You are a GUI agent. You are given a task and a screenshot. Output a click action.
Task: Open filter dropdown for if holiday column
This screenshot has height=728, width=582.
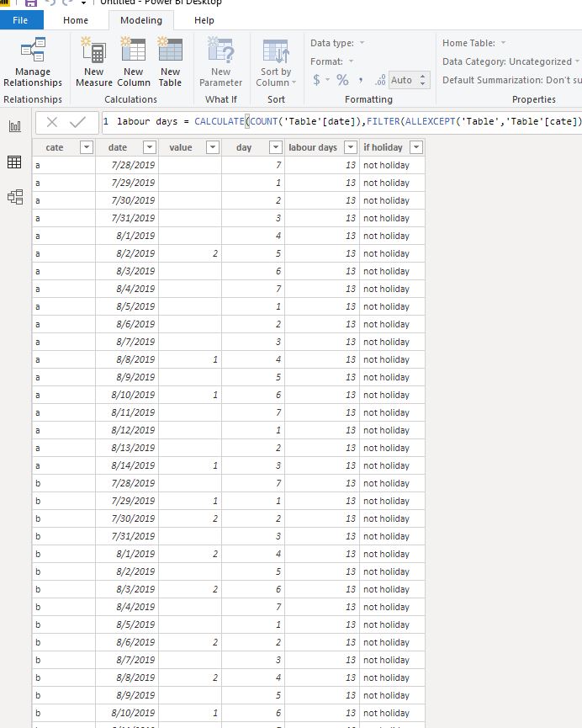416,147
